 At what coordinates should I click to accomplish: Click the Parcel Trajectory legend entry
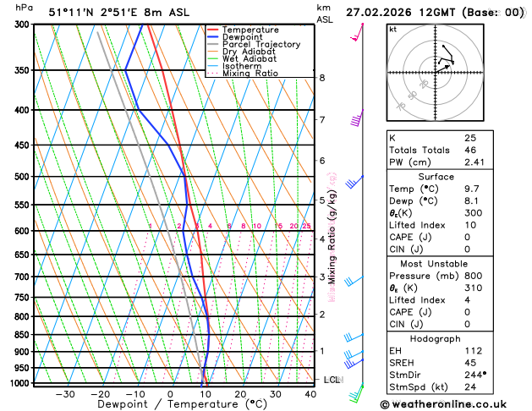[254, 45]
